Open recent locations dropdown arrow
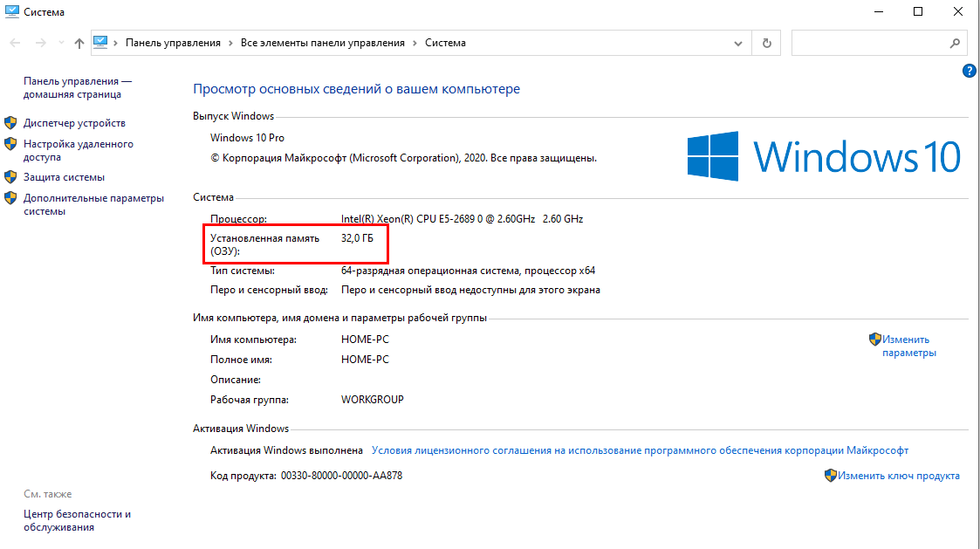This screenshot has height=549, width=980. (60, 43)
